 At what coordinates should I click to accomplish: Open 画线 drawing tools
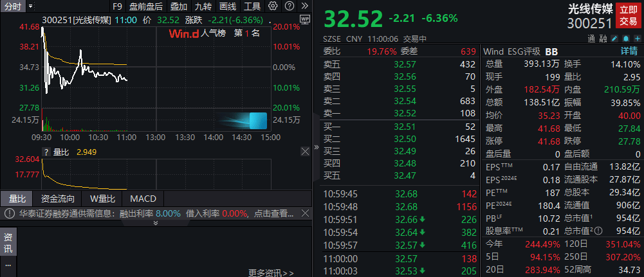pyautogui.click(x=228, y=6)
